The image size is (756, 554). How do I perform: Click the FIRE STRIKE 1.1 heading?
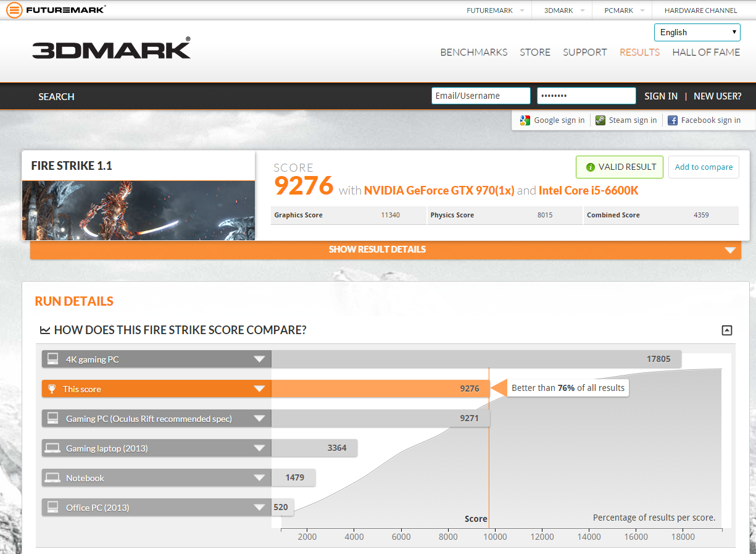(72, 166)
